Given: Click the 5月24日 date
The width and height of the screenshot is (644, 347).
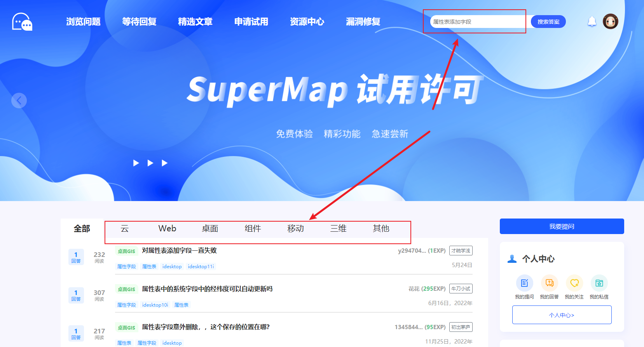Looking at the screenshot, I should (x=462, y=265).
